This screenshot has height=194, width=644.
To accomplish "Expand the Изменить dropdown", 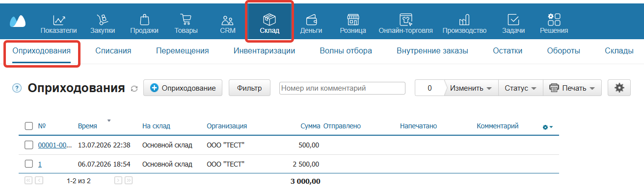I will tap(471, 88).
